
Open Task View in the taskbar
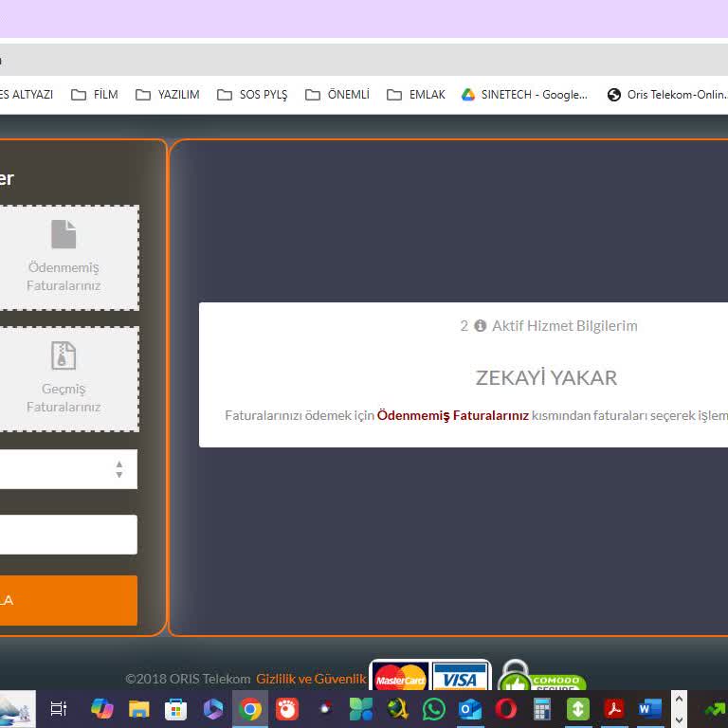click(x=59, y=709)
